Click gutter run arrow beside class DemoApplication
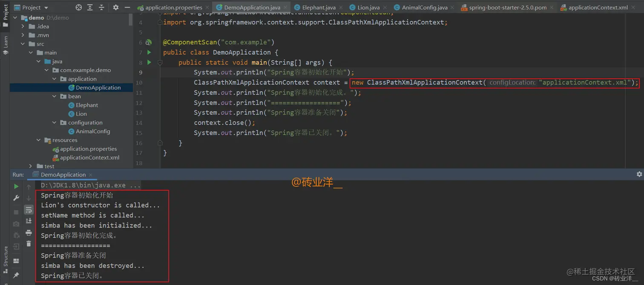The height and width of the screenshot is (285, 644). click(x=149, y=52)
